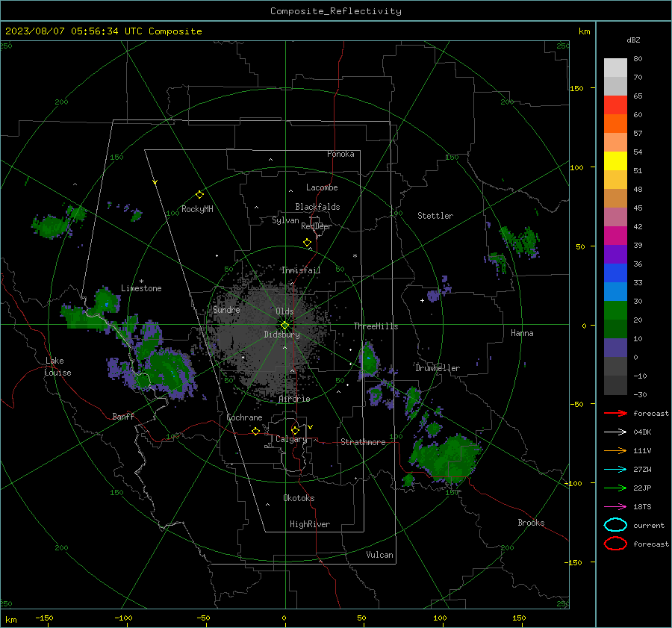Select the 10 dBZ slate purple swatch
Image resolution: width=672 pixels, height=628 pixels.
(x=615, y=348)
